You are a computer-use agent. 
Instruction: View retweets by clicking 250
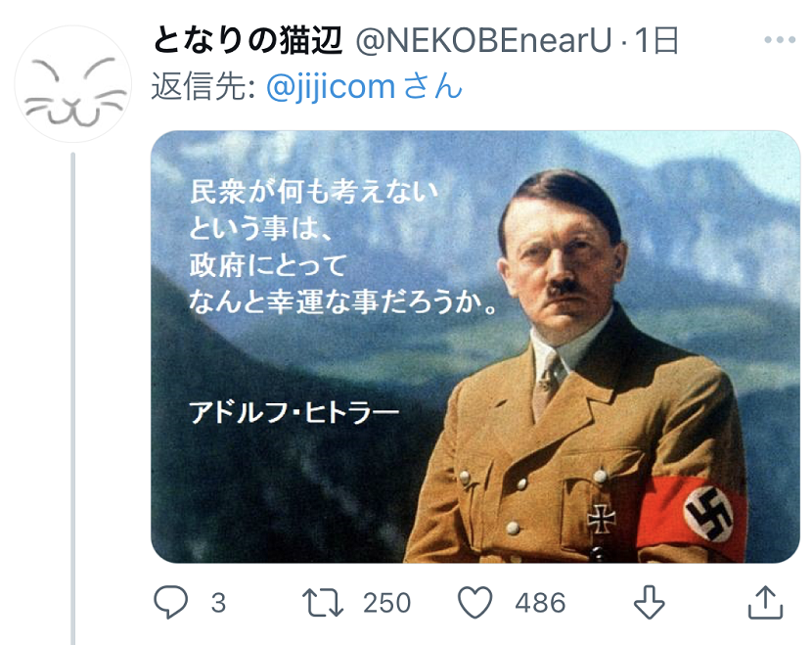point(386,603)
